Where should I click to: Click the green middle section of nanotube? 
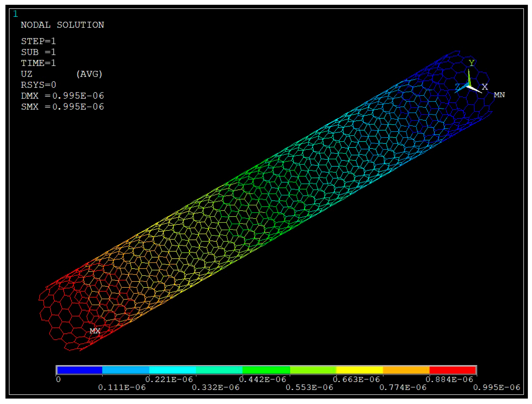(257, 204)
